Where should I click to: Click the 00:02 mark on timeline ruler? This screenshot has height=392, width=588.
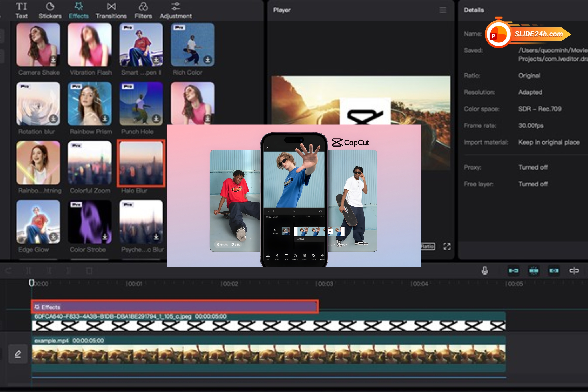(229, 284)
